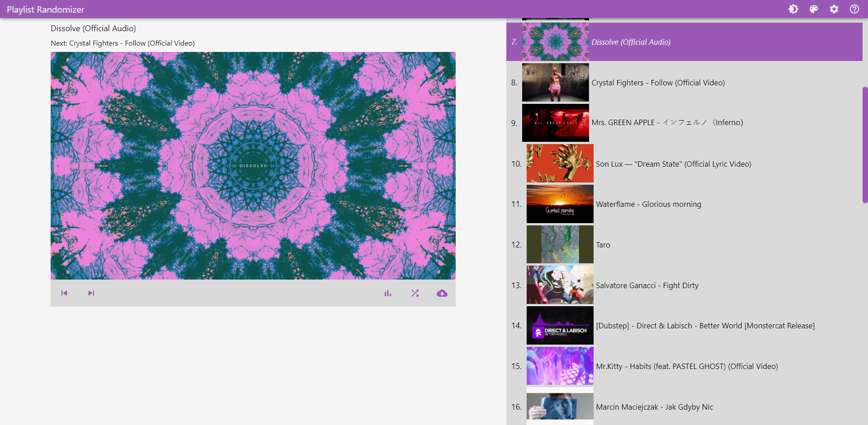The image size is (868, 425).
Task: Select Salvatore Ganacci - Fight Dirty
Action: tap(647, 285)
